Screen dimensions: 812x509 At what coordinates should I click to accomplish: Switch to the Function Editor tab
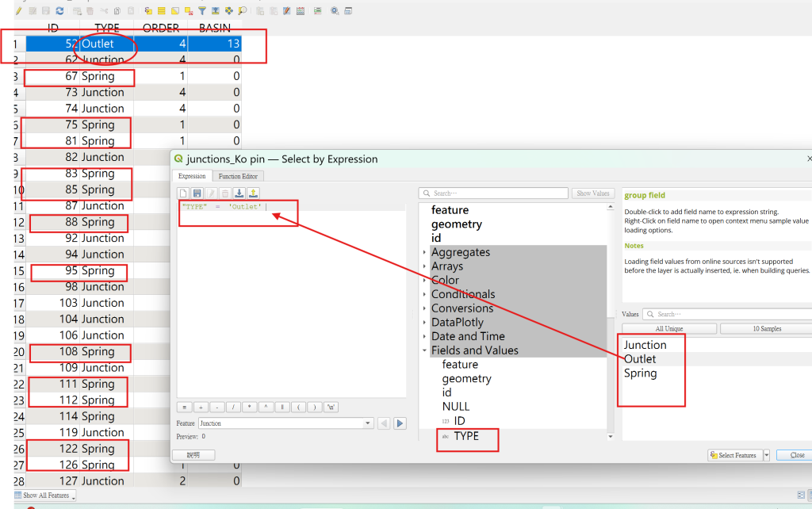[x=238, y=176]
